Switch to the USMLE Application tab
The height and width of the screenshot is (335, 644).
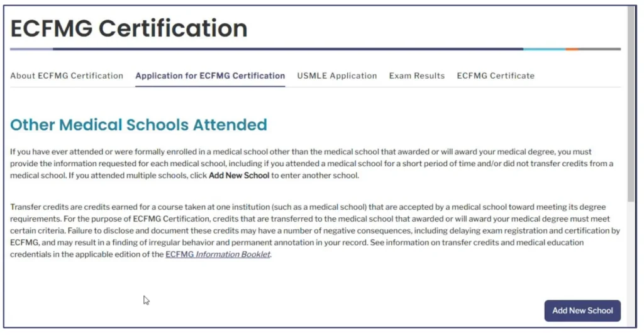(x=337, y=76)
